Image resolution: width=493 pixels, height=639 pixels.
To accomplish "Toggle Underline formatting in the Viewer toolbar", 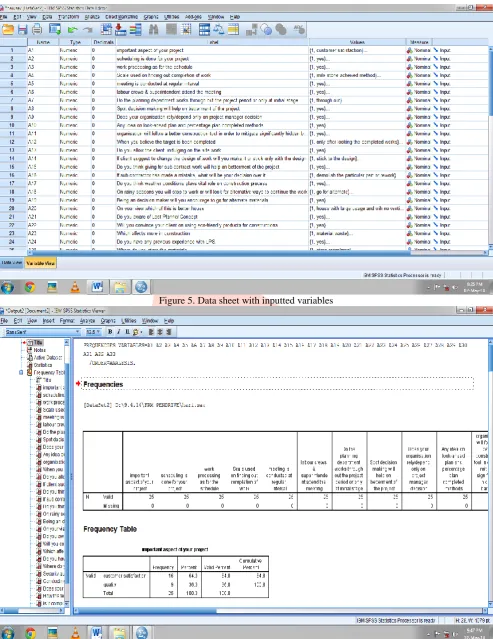I will click(127, 332).
